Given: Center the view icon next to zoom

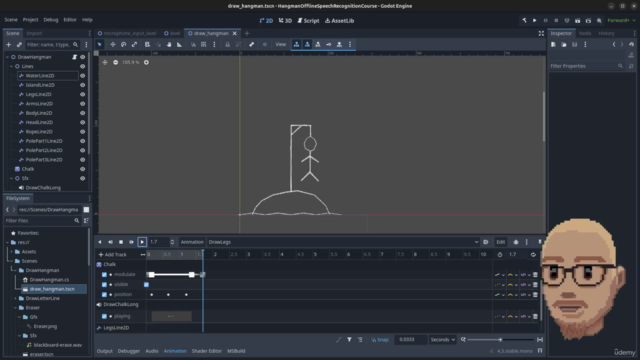Looking at the screenshot, I should [105, 62].
